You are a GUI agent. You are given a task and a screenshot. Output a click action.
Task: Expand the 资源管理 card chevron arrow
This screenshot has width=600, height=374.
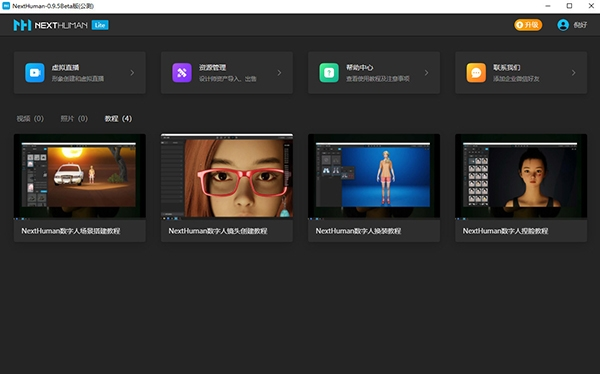279,72
